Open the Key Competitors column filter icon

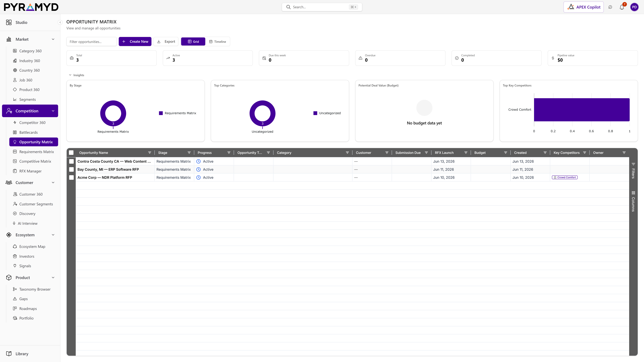point(584,153)
